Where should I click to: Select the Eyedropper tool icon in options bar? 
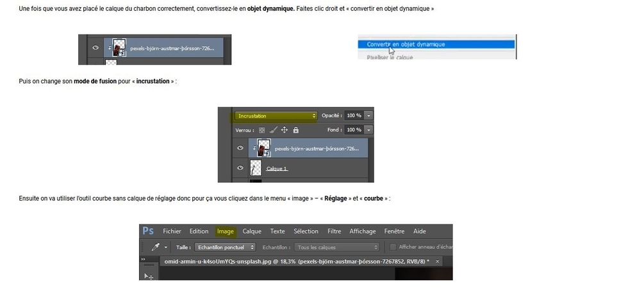[x=154, y=247]
